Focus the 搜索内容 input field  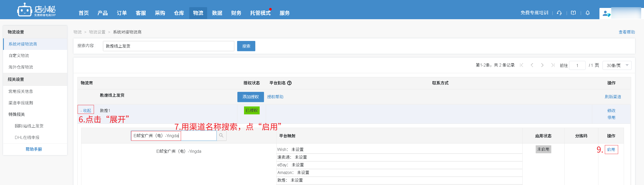pos(168,46)
